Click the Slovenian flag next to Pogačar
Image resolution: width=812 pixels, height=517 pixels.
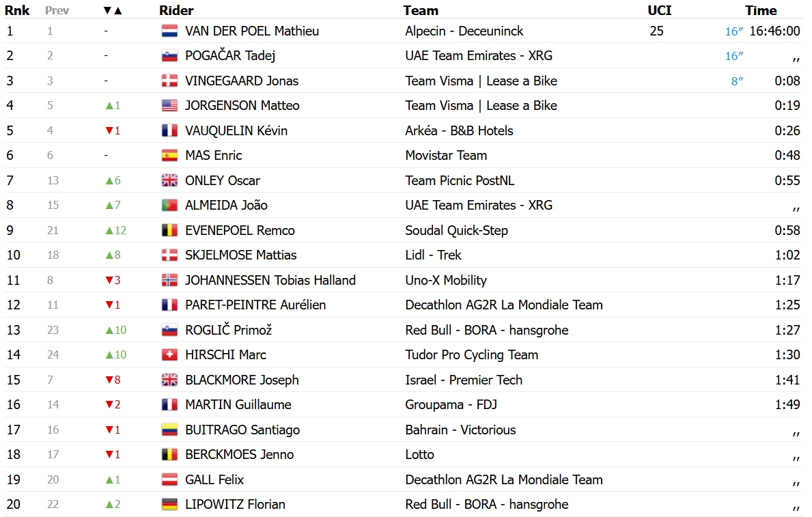(x=169, y=56)
